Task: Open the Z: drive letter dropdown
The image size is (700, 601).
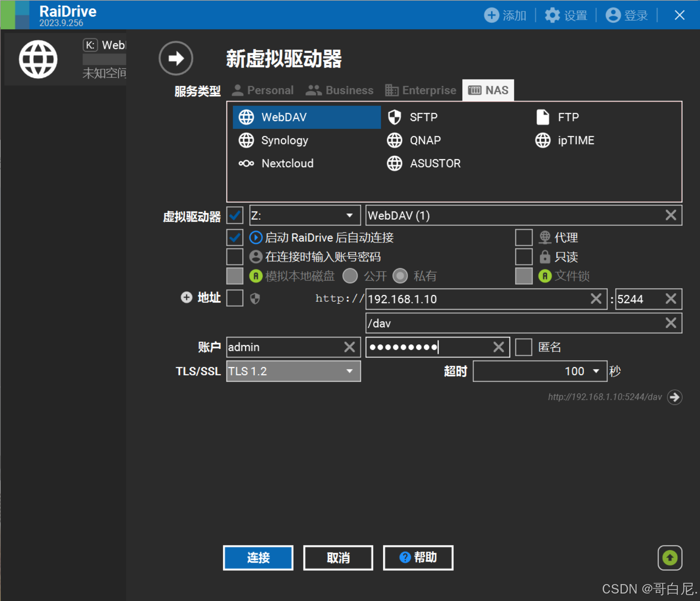Action: (x=305, y=215)
